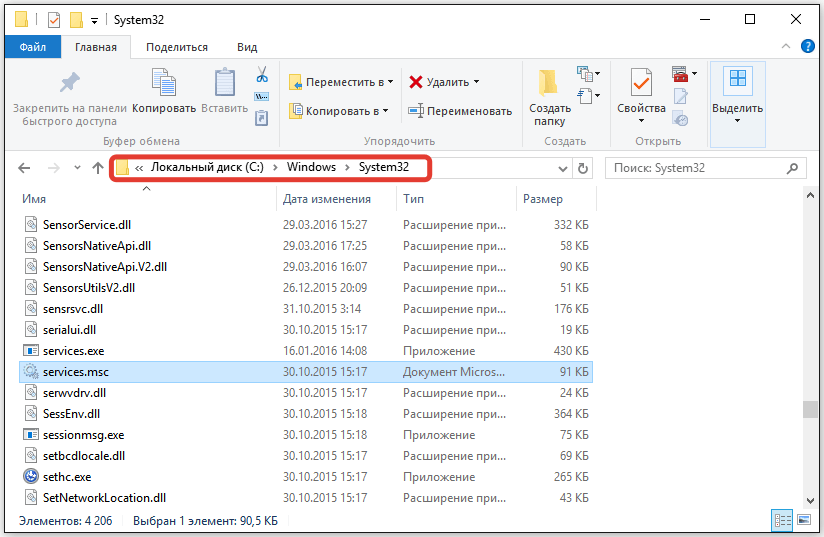Open the Вид ribbon tab
Screen dimensions: 824x537
247,47
